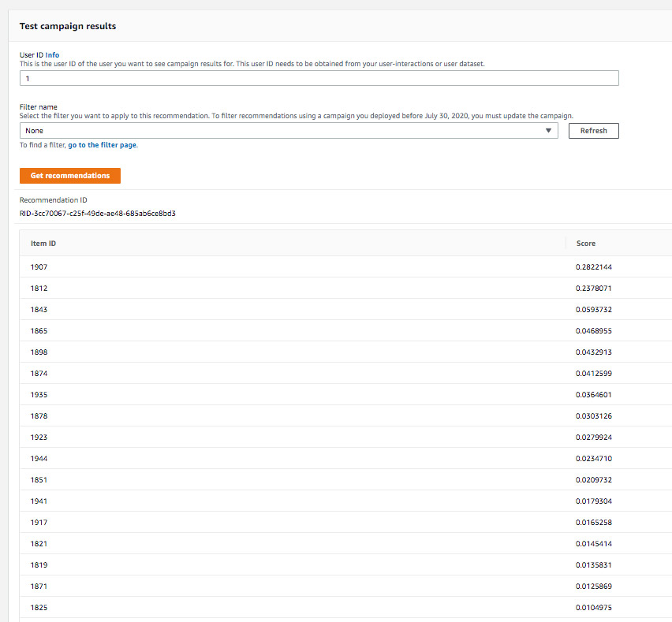
Task: Click score value 0.0593732
Action: click(x=594, y=309)
